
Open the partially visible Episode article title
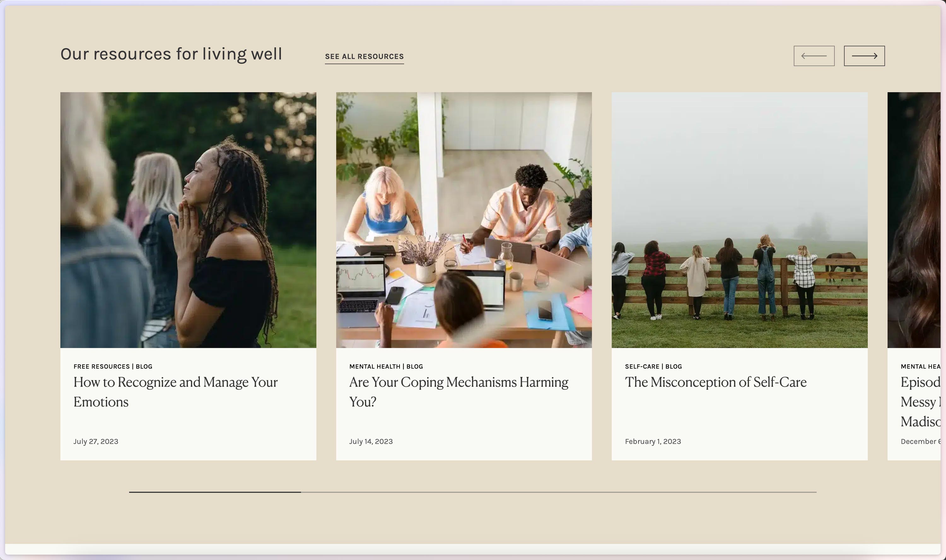(920, 401)
